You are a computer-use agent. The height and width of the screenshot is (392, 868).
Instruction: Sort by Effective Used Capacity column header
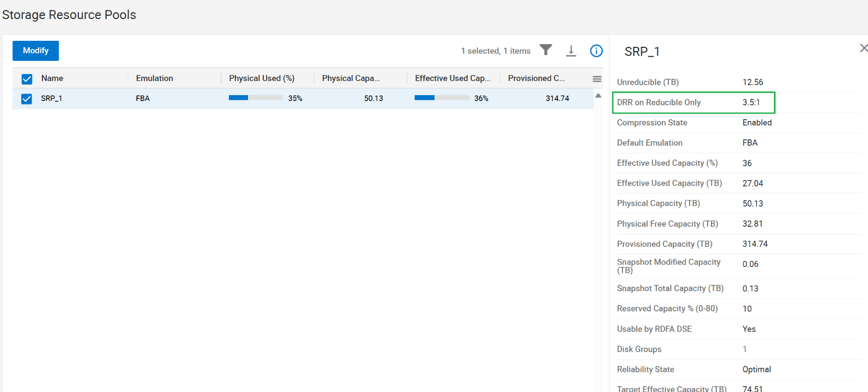[x=452, y=78]
